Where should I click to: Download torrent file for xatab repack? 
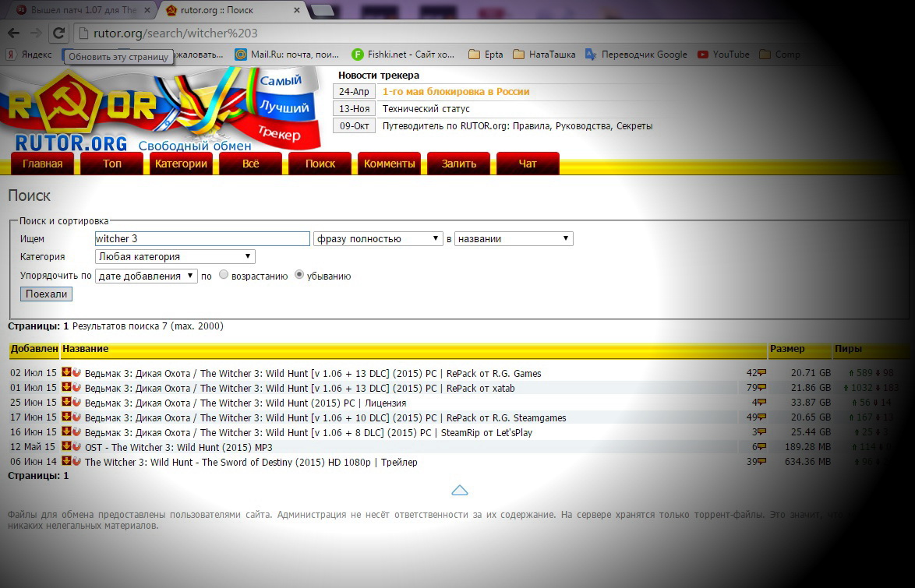click(66, 387)
